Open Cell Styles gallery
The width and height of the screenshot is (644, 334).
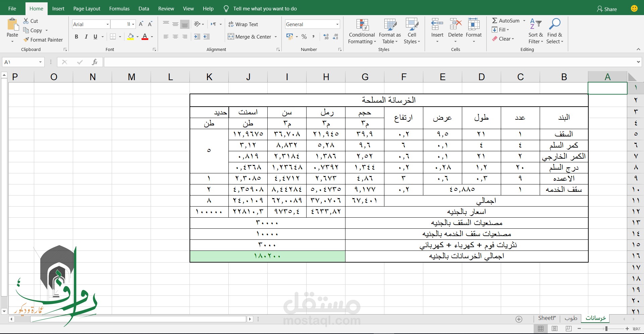coord(412,31)
